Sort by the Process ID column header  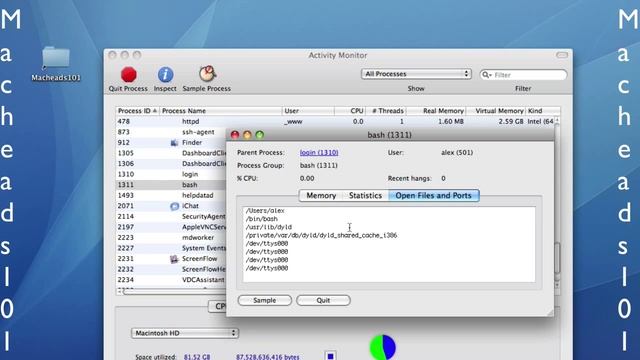[x=137, y=111]
